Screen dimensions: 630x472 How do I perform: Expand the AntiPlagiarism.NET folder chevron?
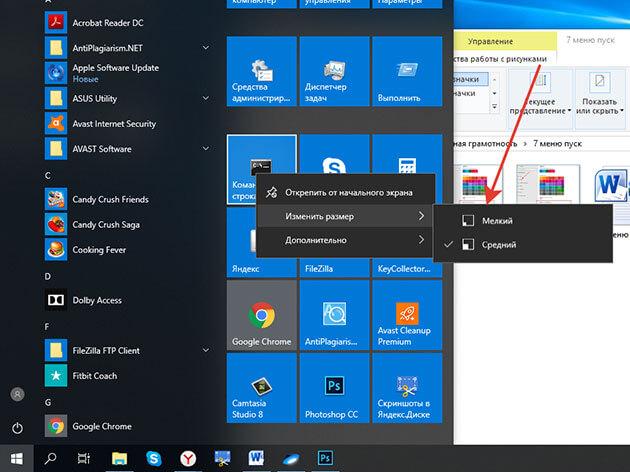[x=206, y=48]
